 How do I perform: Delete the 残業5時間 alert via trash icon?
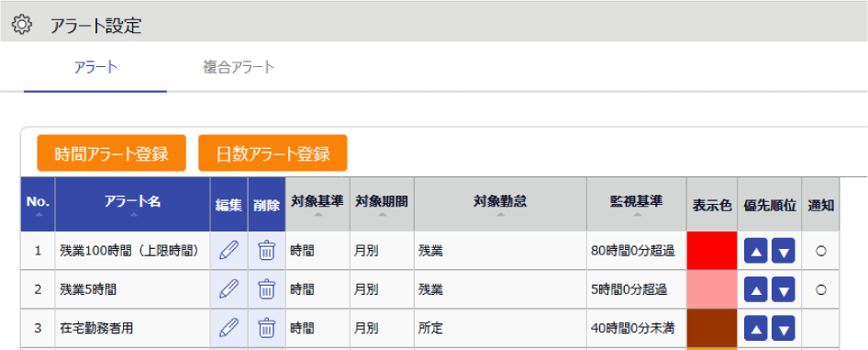(x=267, y=289)
